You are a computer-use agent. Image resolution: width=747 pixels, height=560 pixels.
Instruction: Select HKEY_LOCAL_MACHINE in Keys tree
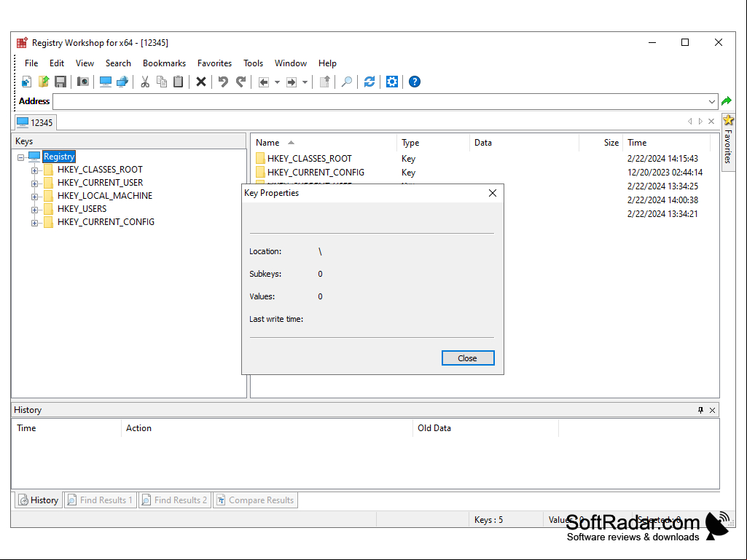pyautogui.click(x=105, y=196)
